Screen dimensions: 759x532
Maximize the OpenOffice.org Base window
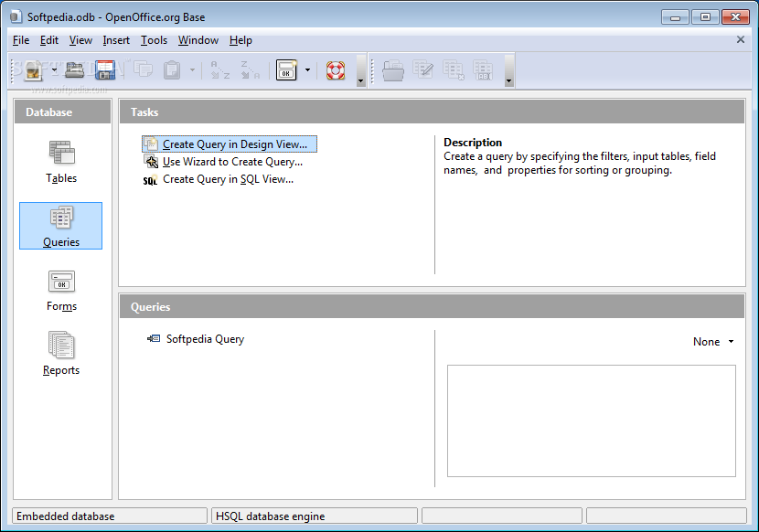(x=705, y=17)
